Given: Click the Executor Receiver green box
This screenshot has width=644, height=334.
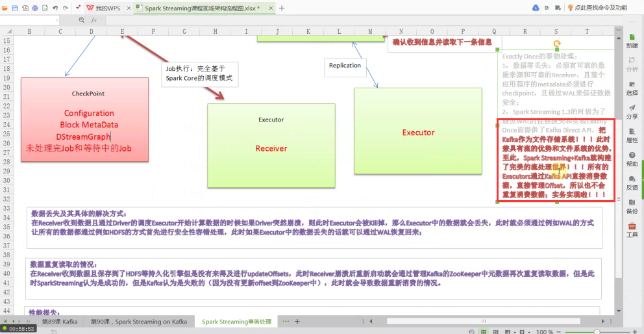Looking at the screenshot, I should click(x=271, y=146).
